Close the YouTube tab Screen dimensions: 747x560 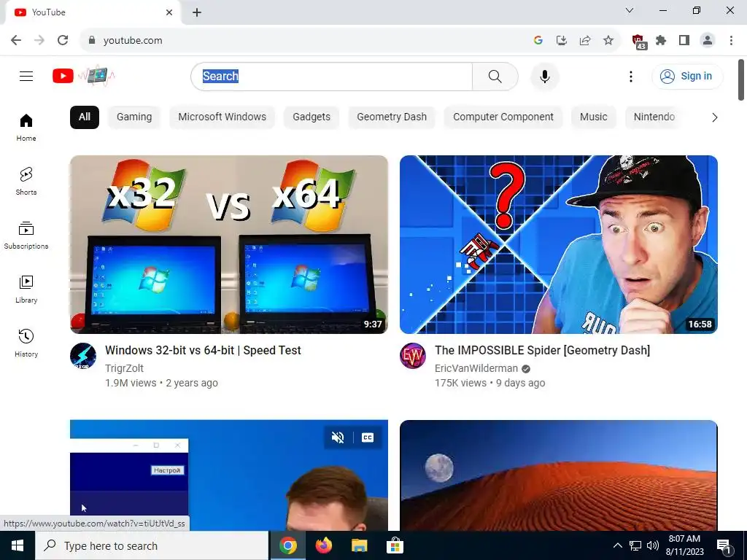(x=169, y=12)
